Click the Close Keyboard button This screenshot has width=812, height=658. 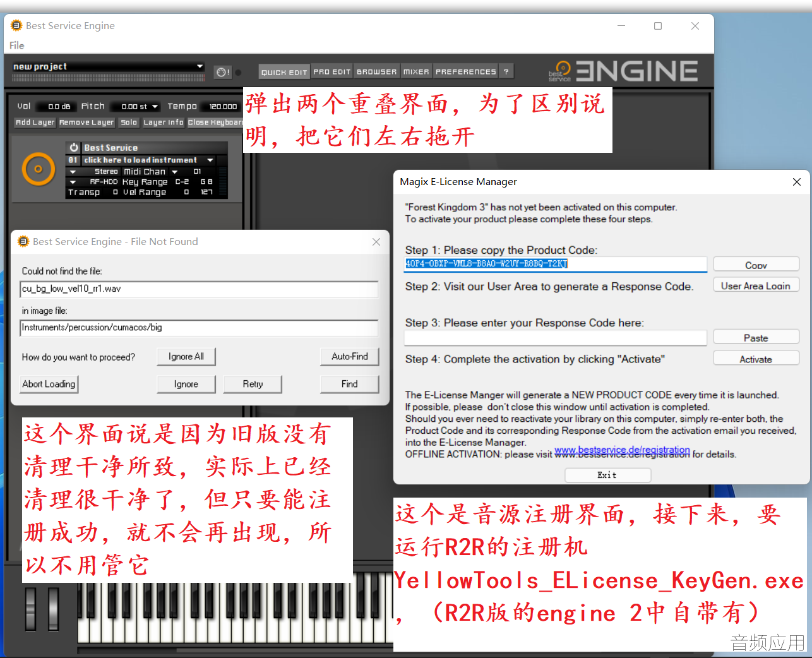tap(215, 123)
